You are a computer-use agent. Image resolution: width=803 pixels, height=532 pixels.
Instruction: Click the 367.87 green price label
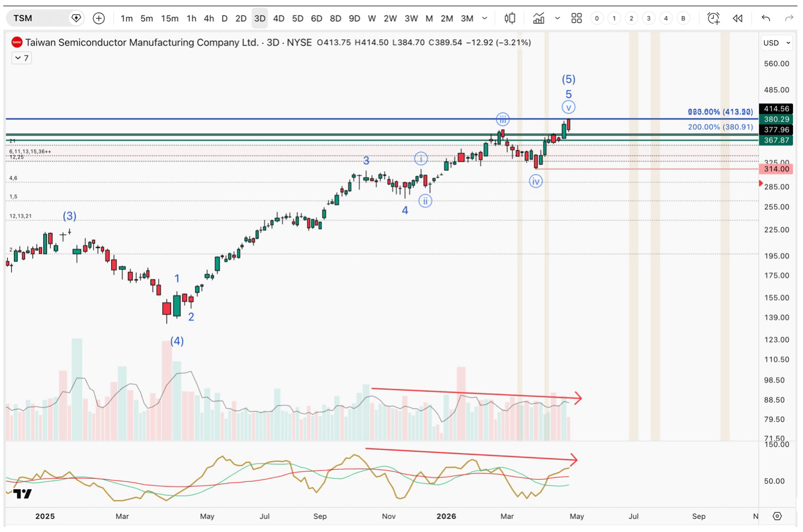776,140
